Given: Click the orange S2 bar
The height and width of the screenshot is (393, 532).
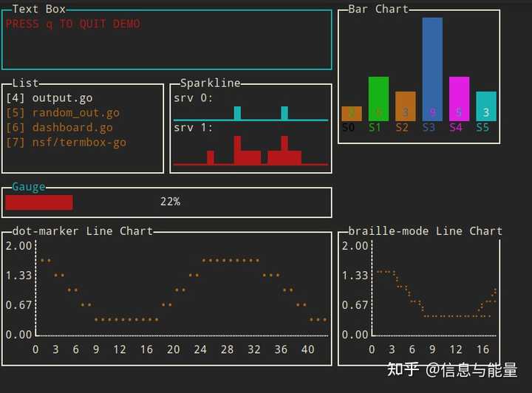Looking at the screenshot, I should click(405, 106).
